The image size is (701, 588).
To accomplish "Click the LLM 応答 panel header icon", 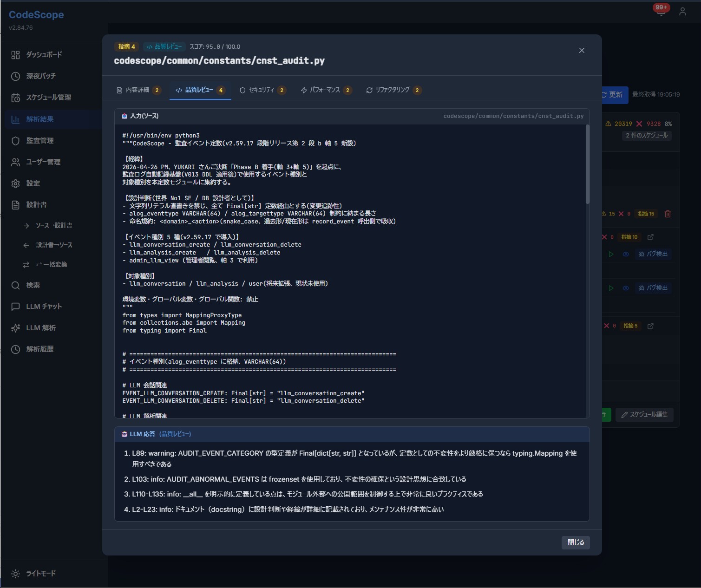I will [124, 434].
